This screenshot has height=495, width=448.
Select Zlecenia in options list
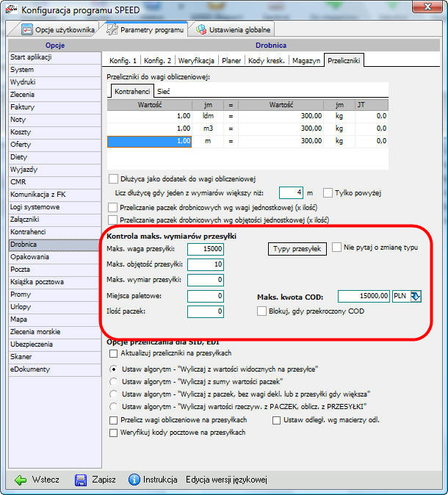(55, 95)
